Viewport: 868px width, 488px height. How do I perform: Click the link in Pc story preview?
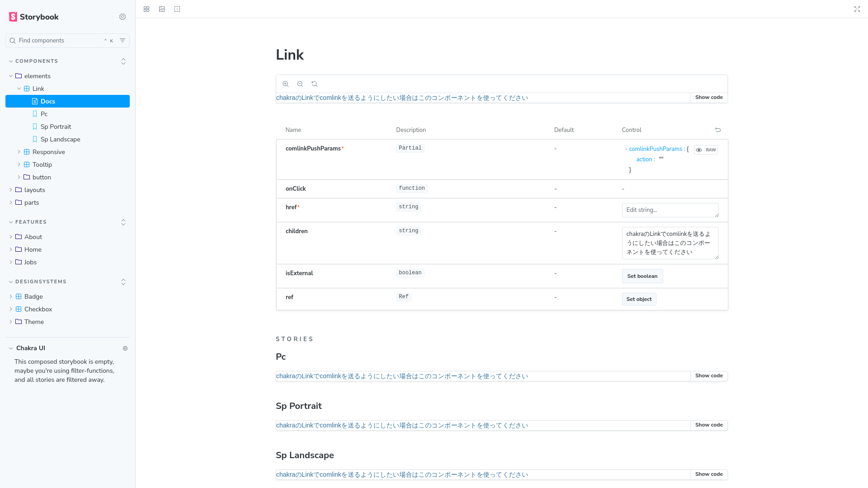click(402, 376)
